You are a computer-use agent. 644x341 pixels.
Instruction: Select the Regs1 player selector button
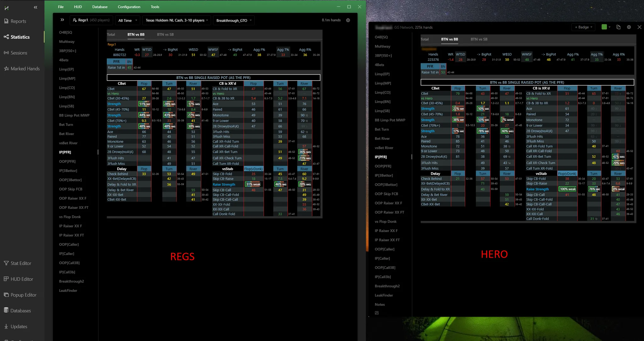coord(91,20)
